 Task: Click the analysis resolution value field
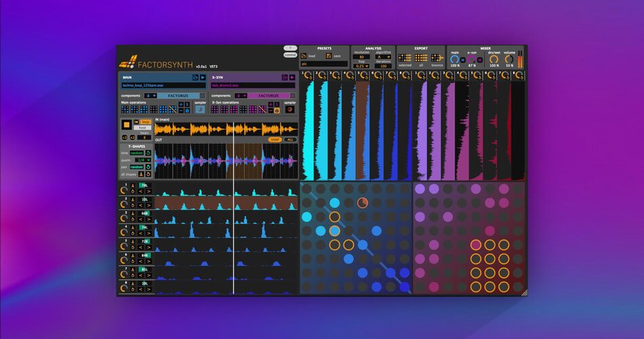tap(361, 57)
